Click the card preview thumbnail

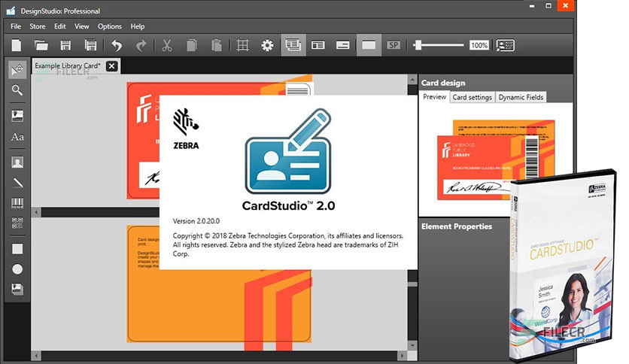pos(497,159)
